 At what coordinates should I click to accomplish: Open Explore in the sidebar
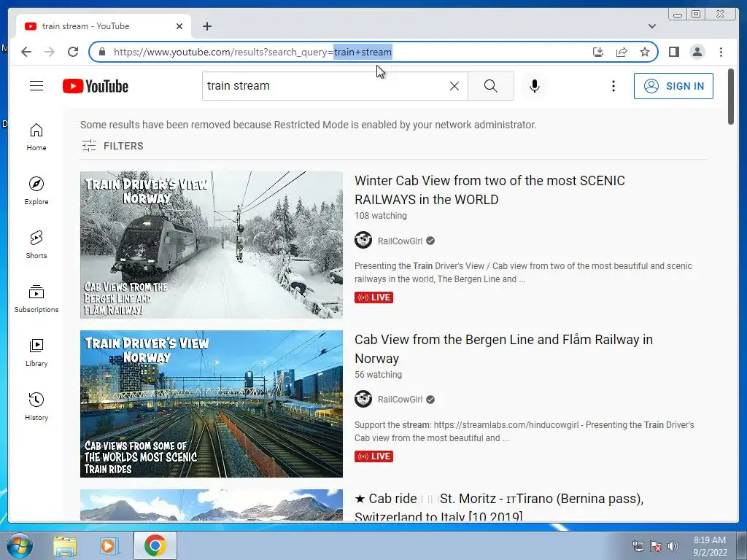pos(36,190)
